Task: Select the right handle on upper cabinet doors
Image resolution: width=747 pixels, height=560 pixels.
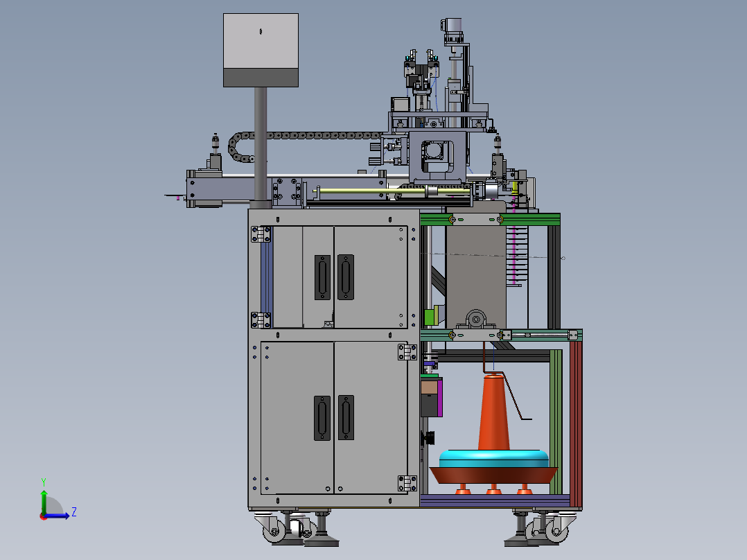Action: tap(346, 277)
